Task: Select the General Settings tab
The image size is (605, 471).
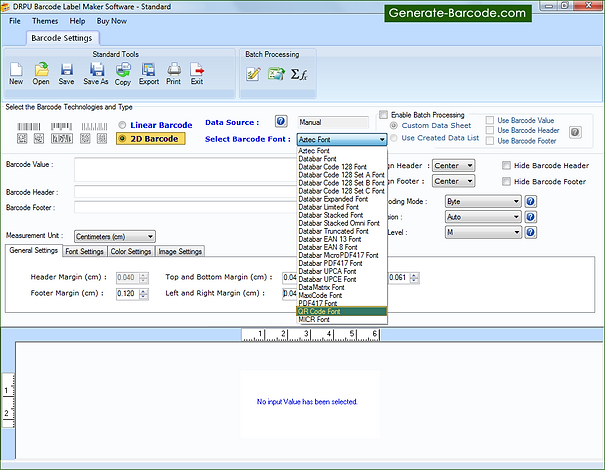Action: click(34, 250)
